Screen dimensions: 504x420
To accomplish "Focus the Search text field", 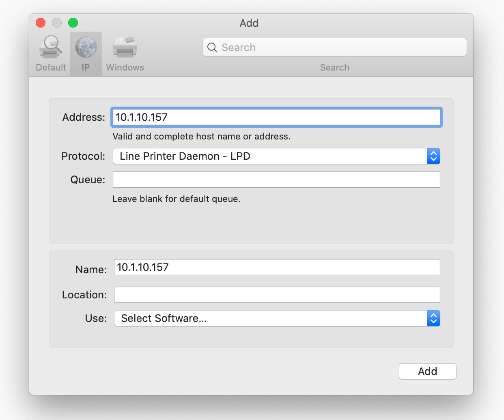I will [x=335, y=47].
